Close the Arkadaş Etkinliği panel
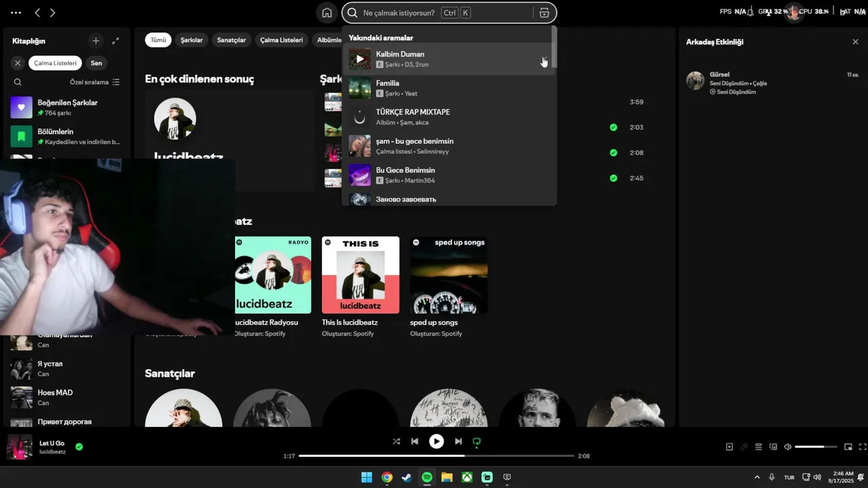 855,42
